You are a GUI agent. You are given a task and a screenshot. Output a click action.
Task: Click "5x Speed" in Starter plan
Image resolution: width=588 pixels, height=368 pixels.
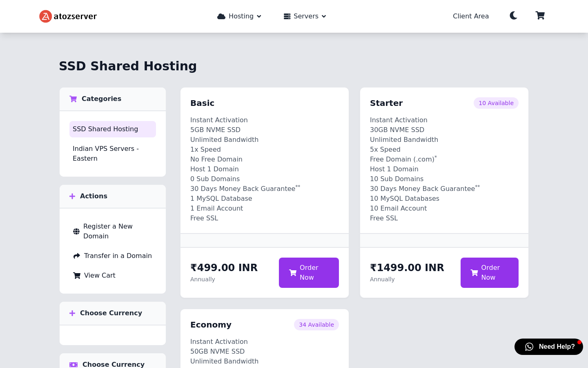tap(385, 150)
